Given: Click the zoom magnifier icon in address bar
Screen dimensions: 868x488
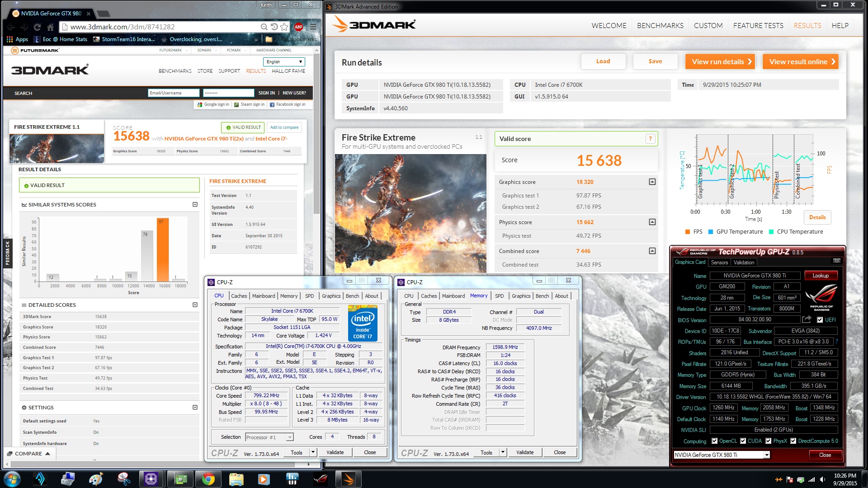Looking at the screenshot, I should pos(264,27).
